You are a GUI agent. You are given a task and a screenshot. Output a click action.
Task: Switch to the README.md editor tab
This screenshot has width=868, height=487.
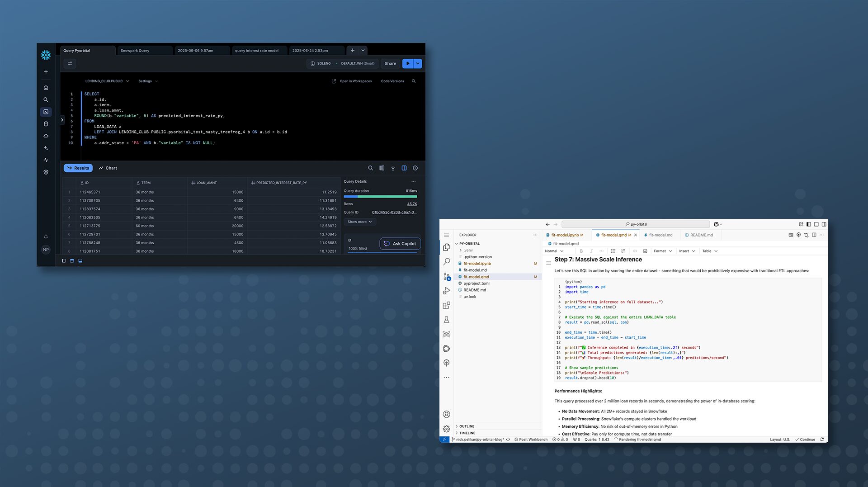pyautogui.click(x=701, y=235)
